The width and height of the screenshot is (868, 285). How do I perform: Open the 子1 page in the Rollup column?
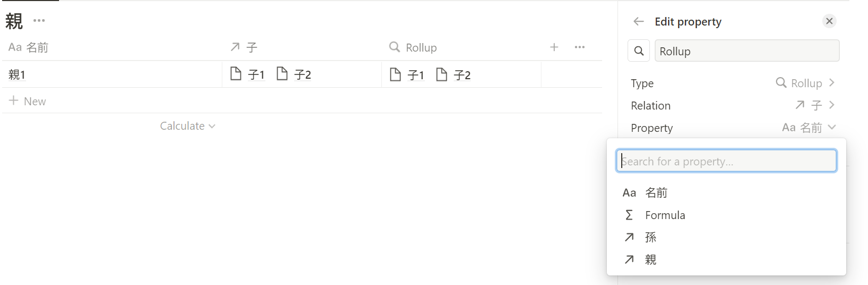(x=407, y=75)
